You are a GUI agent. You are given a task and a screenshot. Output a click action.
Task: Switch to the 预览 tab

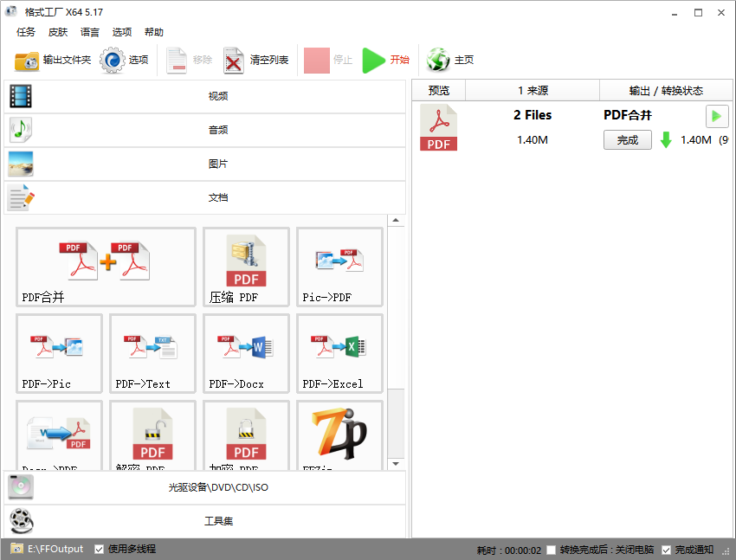point(438,90)
